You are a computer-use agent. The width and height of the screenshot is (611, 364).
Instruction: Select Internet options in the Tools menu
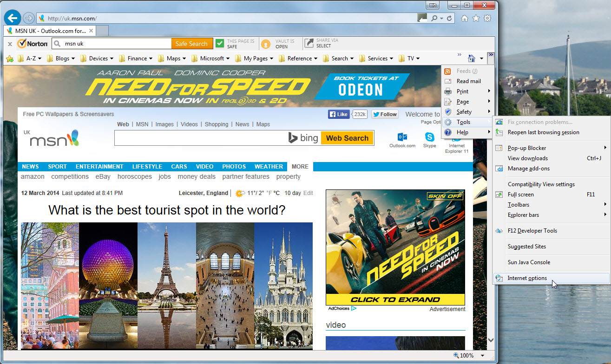pos(552,278)
